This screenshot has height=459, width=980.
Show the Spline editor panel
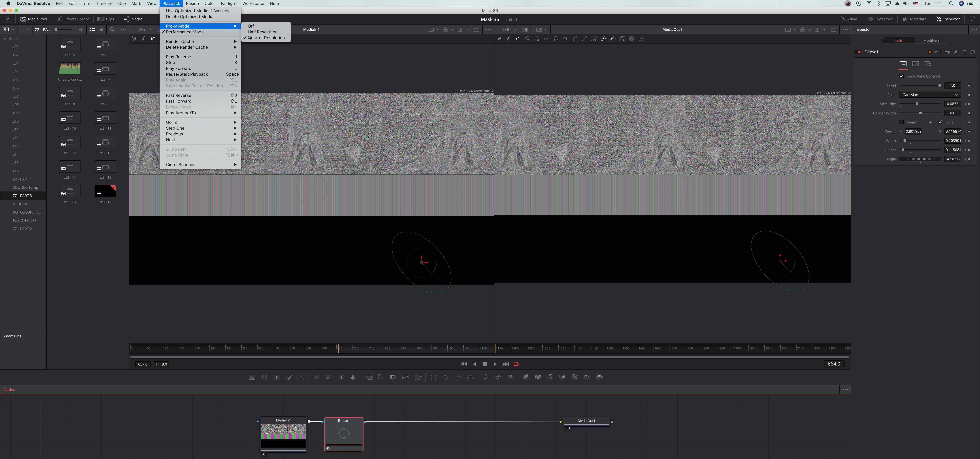tap(848, 19)
